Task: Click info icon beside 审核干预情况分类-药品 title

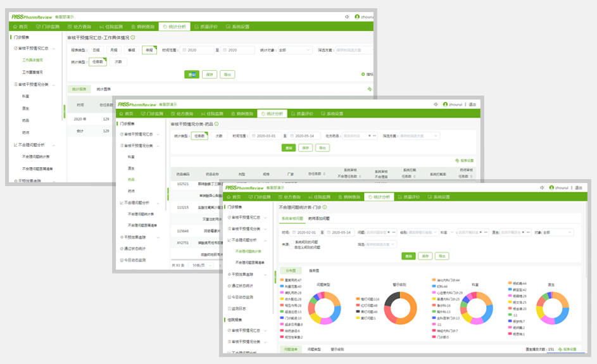Action: click(217, 124)
